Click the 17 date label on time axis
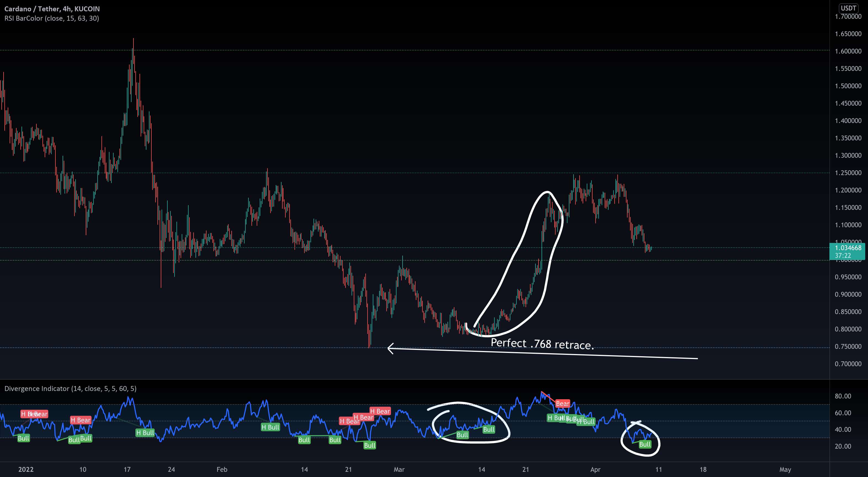 (x=127, y=470)
